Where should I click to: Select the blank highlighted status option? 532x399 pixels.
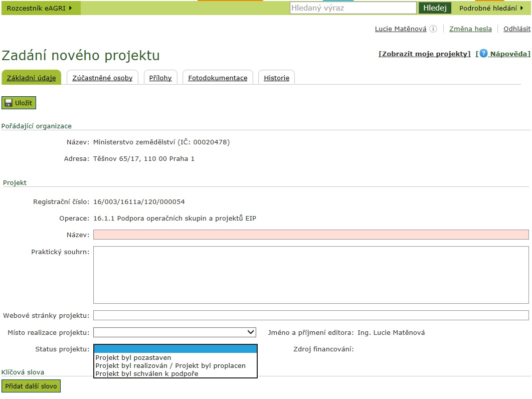click(175, 349)
